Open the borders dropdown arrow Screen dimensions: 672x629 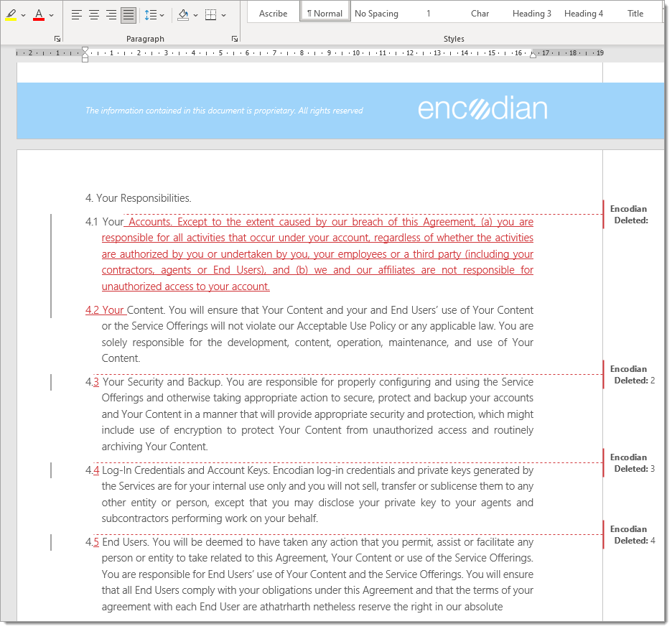(224, 15)
